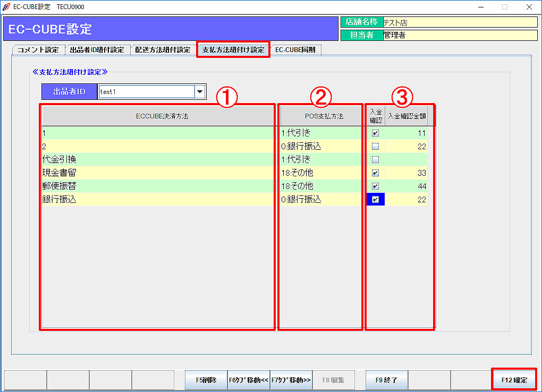Confirm with the F12 確定 button
Viewport: 542px width, 392px height.
pos(514,380)
